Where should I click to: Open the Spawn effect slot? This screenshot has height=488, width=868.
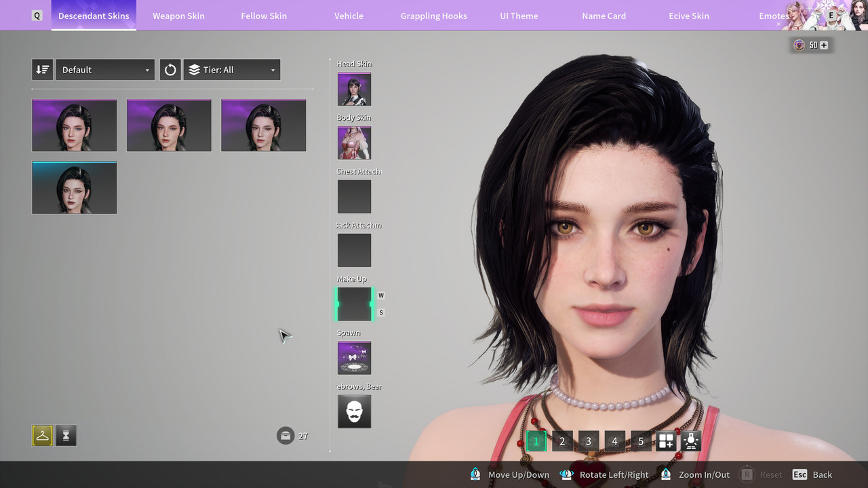(x=354, y=358)
